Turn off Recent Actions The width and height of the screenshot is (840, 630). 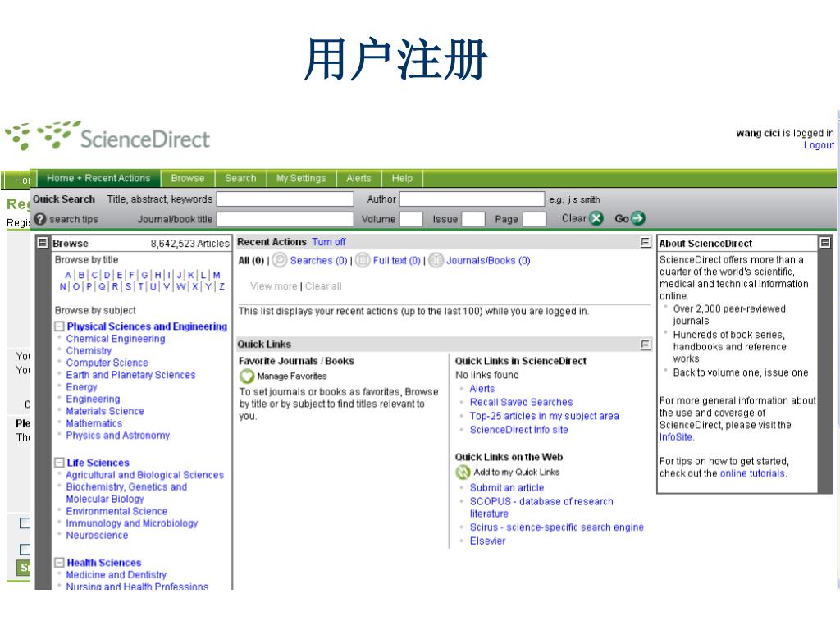[328, 242]
